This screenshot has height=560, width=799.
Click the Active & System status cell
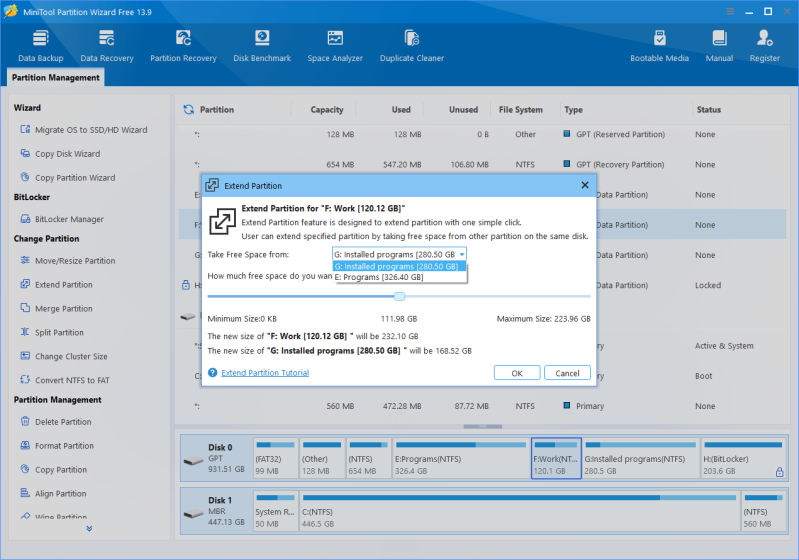coord(724,346)
